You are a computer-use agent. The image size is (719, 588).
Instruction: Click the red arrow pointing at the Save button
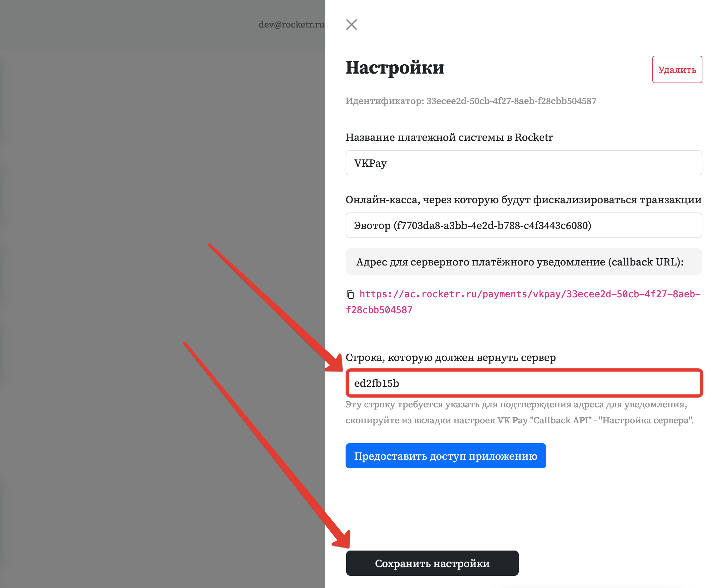coord(264,444)
